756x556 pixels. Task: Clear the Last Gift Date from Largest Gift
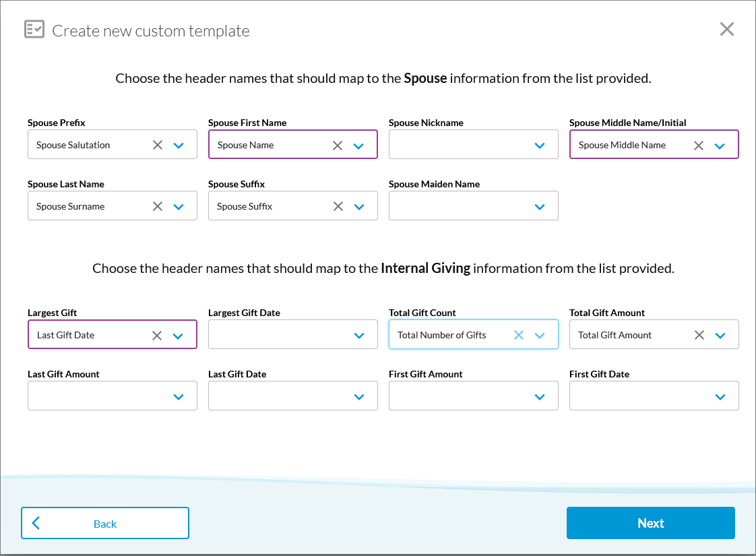point(157,334)
